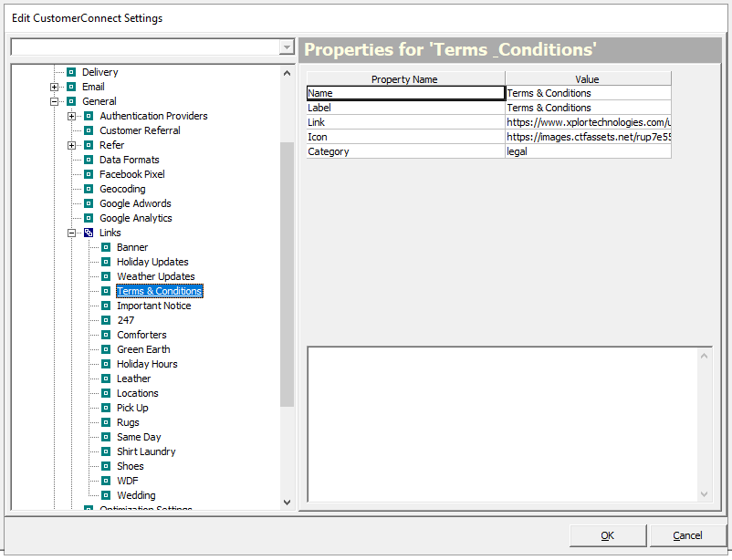Viewport: 732px width, 560px height.
Task: Click the Icon URL value cell
Action: (588, 137)
